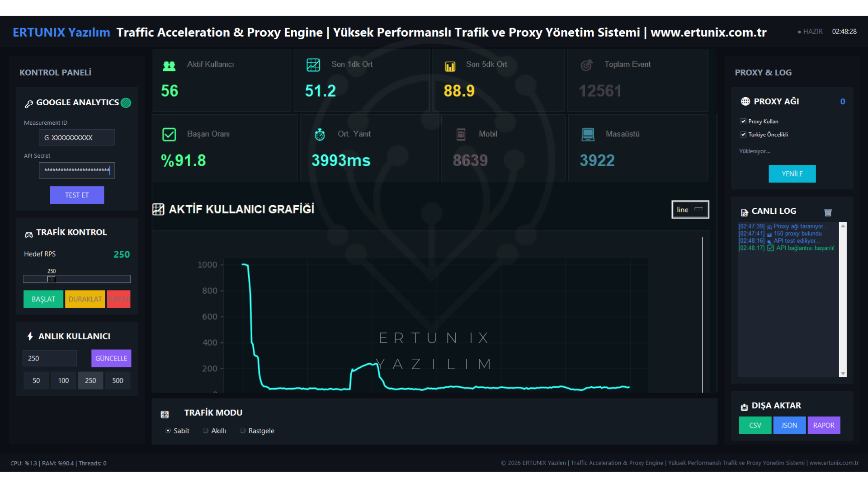Click the Google Analytics key icon
The height and width of the screenshot is (488, 868).
tap(28, 104)
